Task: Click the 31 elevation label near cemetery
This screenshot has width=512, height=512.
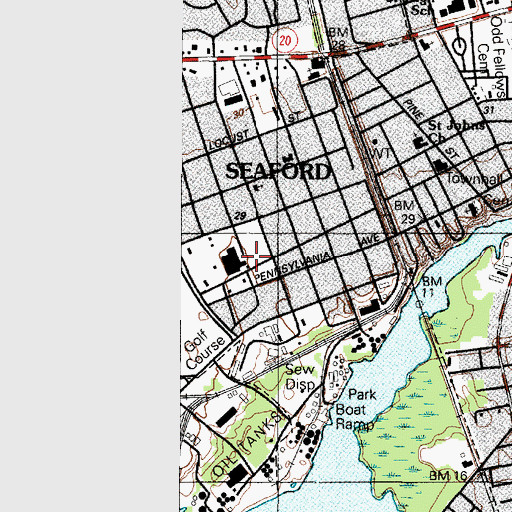Action: (x=489, y=110)
